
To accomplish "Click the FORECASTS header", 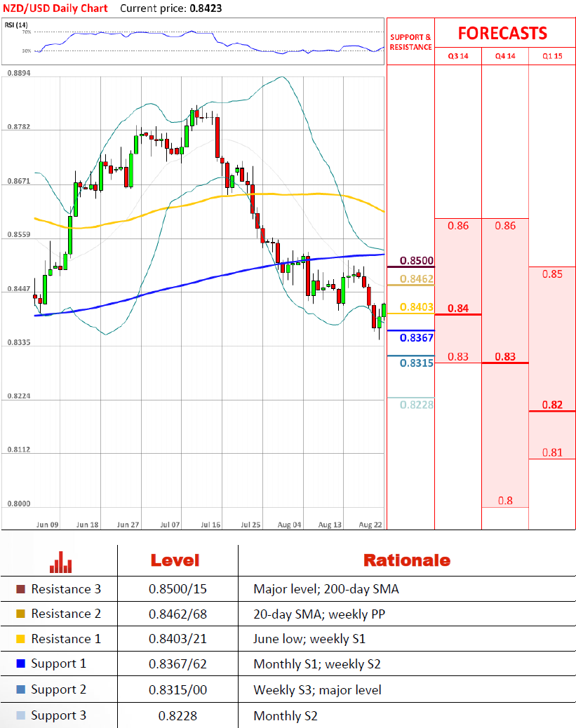I will click(502, 34).
